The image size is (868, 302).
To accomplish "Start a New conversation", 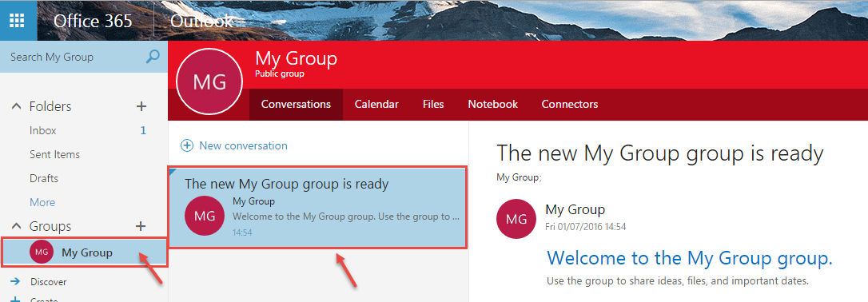I will pos(243,145).
